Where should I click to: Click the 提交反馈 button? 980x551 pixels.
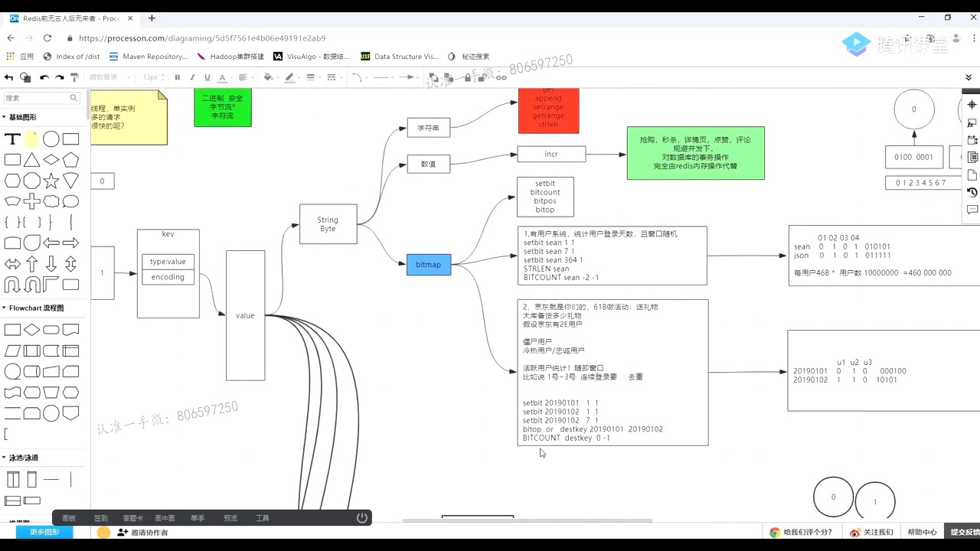pos(964,532)
